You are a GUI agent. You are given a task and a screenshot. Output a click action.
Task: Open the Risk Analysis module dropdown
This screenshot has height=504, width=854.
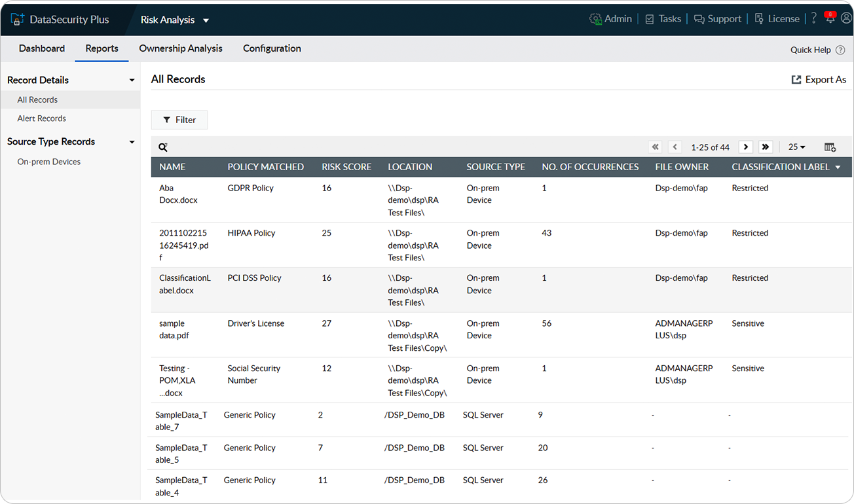(206, 20)
